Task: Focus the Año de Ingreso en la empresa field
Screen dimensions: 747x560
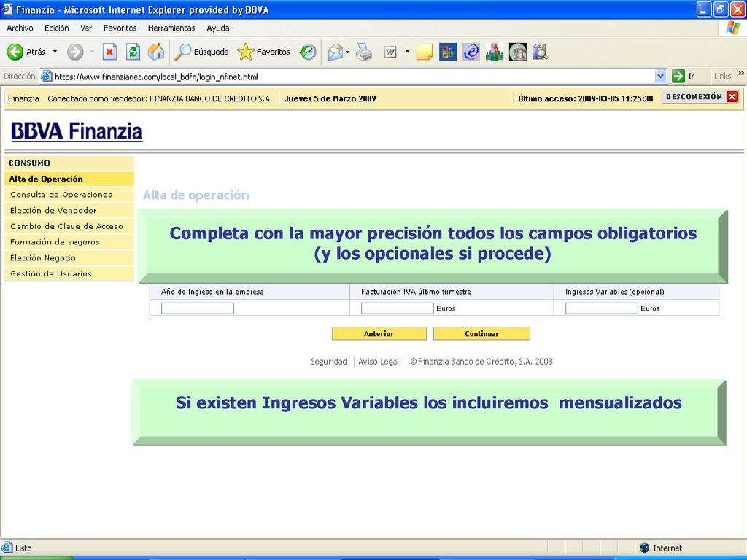Action: pyautogui.click(x=198, y=308)
